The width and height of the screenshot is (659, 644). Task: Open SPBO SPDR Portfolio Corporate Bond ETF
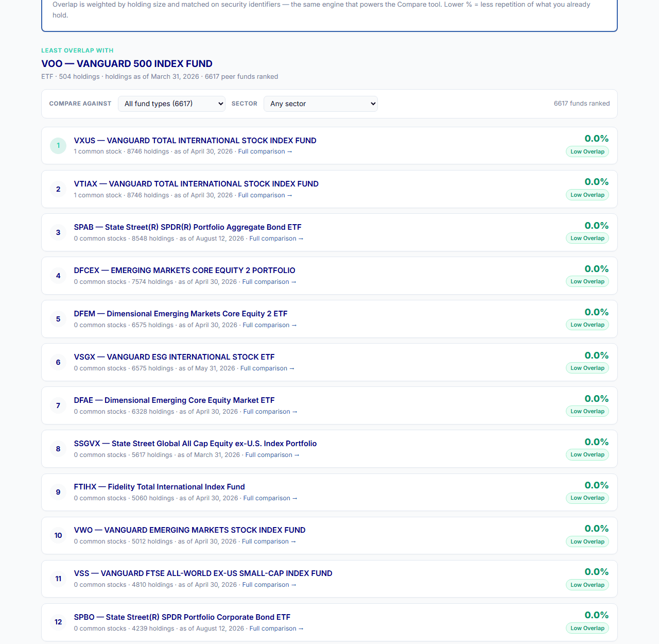pos(182,617)
